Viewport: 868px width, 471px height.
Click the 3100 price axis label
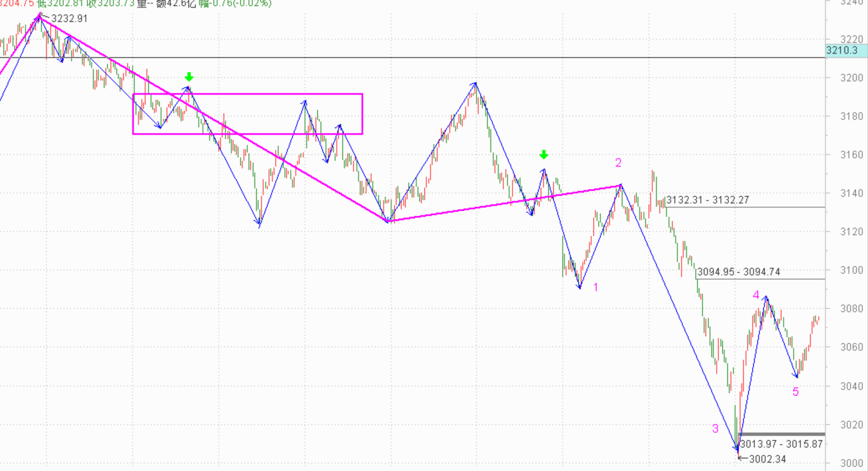(851, 270)
